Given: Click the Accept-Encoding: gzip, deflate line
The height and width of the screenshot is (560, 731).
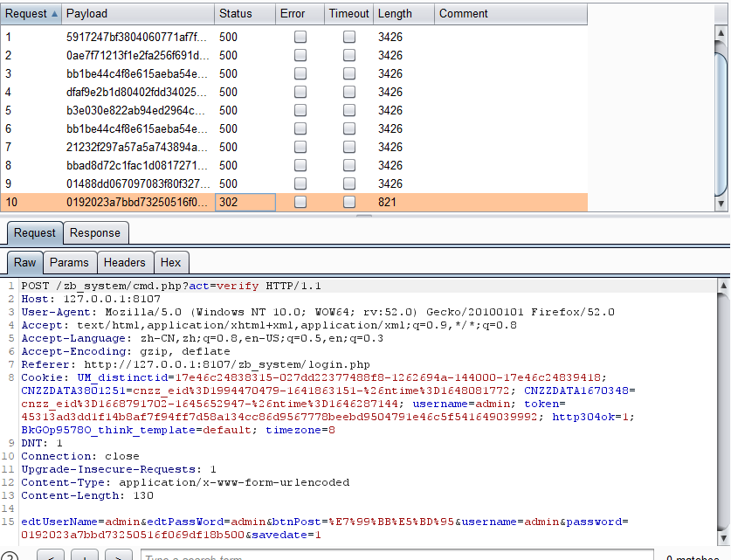Looking at the screenshot, I should coord(126,351).
